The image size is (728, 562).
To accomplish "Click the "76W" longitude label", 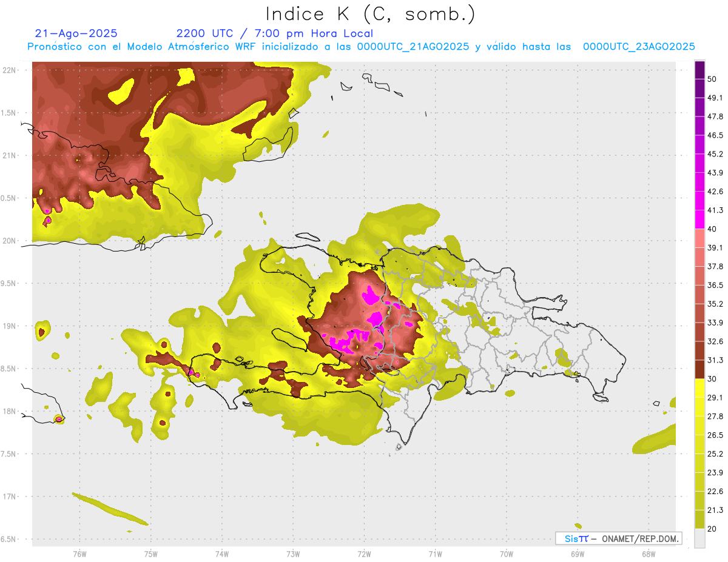I will (x=79, y=554).
